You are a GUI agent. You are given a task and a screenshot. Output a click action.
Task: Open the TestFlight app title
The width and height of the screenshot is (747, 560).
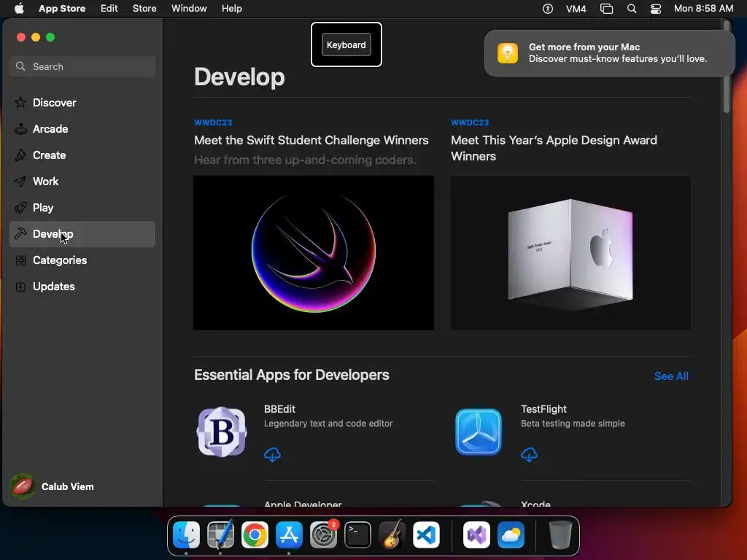click(543, 409)
